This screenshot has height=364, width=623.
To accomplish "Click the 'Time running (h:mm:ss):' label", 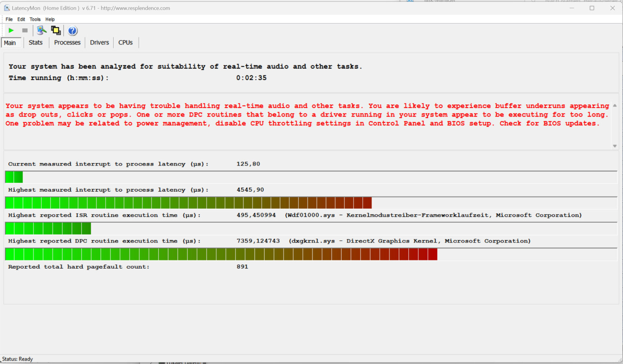I will click(x=58, y=78).
